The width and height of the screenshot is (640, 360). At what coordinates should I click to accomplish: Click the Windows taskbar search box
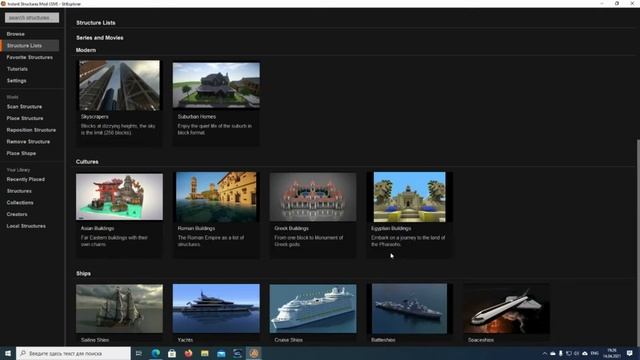coord(73,353)
